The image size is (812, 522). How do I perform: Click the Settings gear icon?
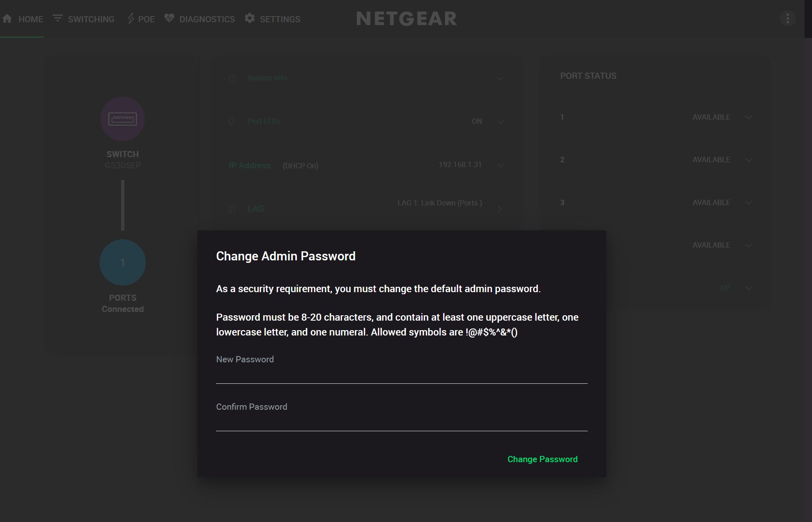coord(250,18)
